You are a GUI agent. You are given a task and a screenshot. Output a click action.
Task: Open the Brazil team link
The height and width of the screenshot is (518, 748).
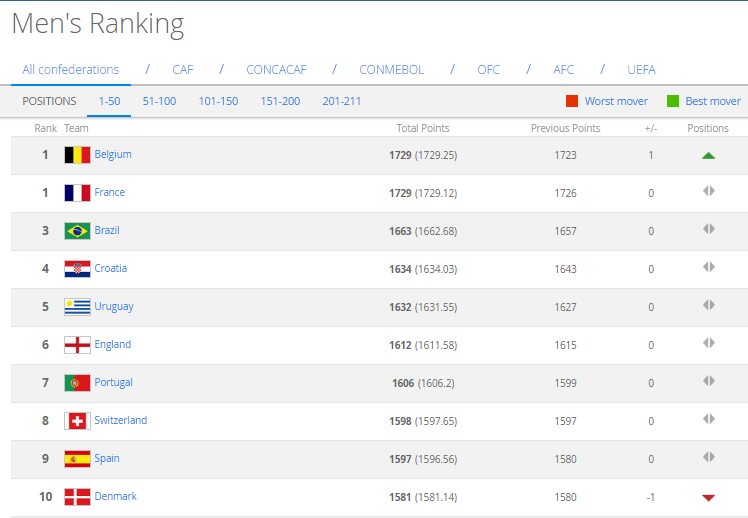click(x=107, y=230)
